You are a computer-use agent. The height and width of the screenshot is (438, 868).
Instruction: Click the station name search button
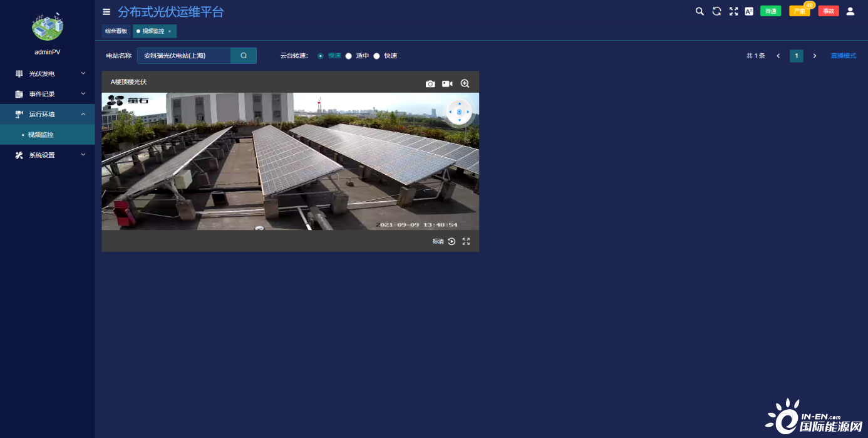(244, 56)
